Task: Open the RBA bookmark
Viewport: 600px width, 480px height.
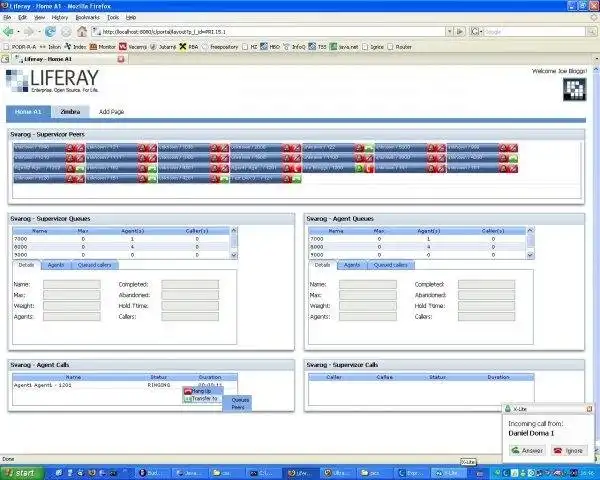Action: click(189, 47)
